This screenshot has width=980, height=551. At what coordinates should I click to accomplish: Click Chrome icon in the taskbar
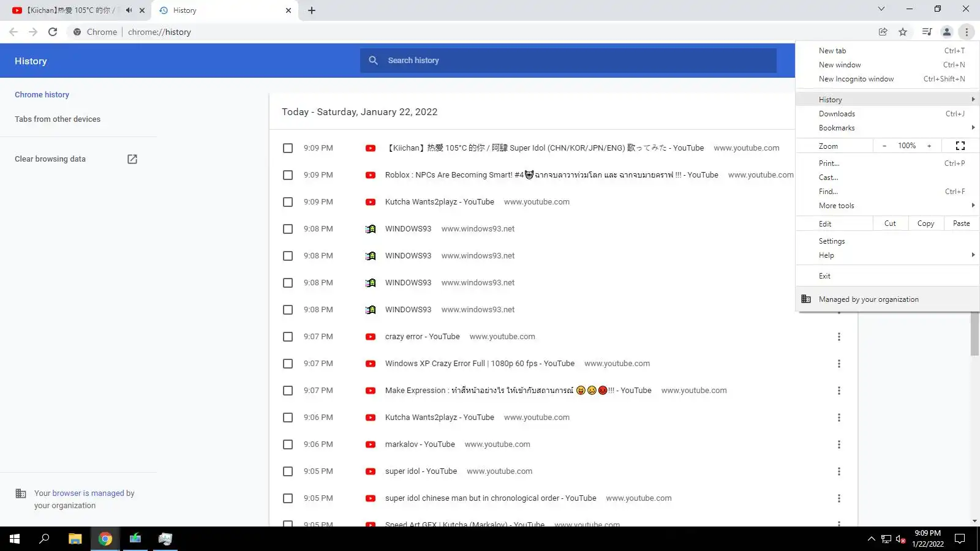[x=105, y=539]
